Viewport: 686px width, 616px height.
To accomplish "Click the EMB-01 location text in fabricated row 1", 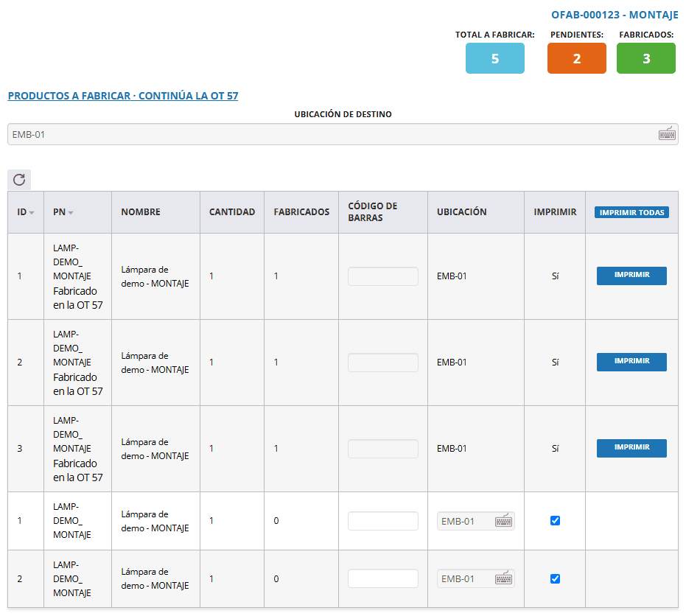I will coord(452,276).
